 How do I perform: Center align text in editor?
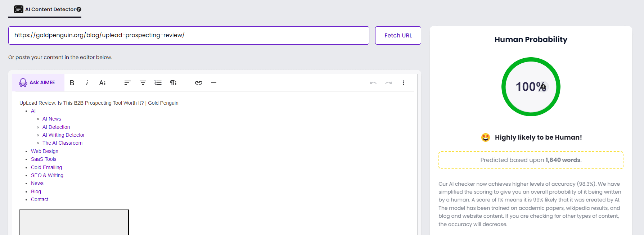click(x=143, y=83)
